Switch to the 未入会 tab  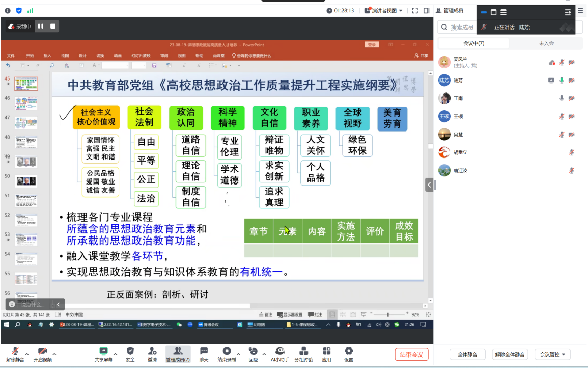(546, 43)
